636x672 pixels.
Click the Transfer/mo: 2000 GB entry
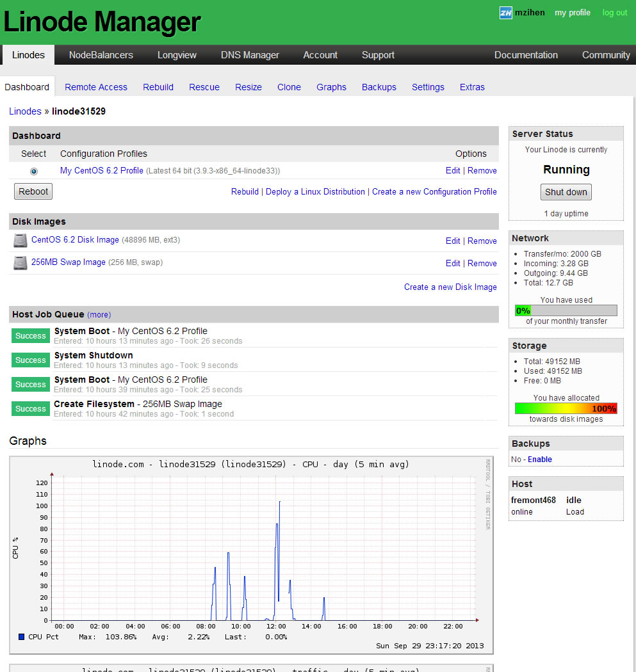(562, 253)
